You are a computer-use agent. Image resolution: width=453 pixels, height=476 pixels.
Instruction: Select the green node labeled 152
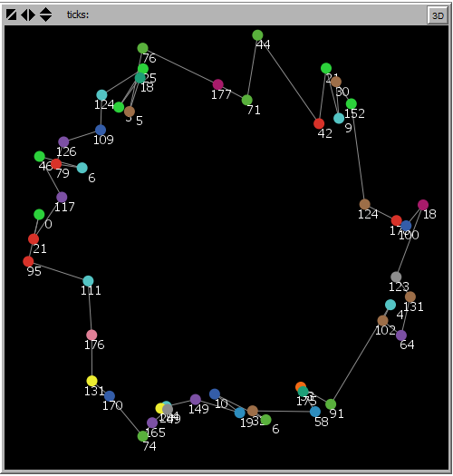tap(352, 104)
